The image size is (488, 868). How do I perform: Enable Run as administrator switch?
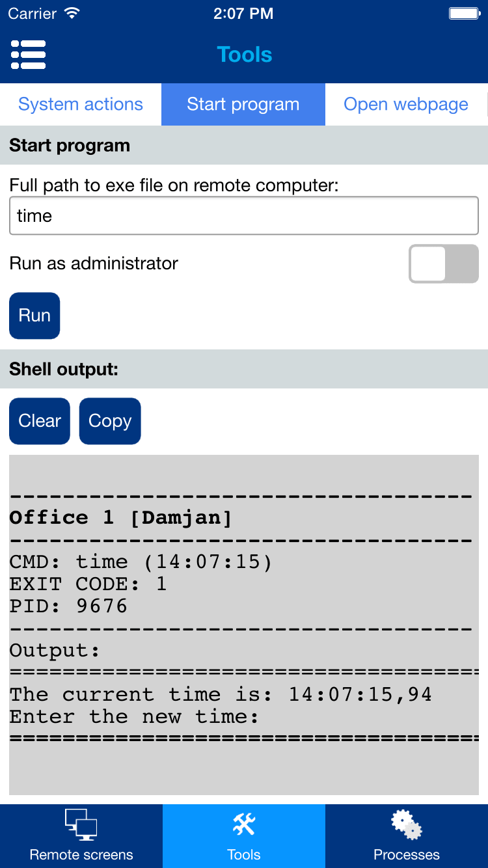pyautogui.click(x=443, y=264)
